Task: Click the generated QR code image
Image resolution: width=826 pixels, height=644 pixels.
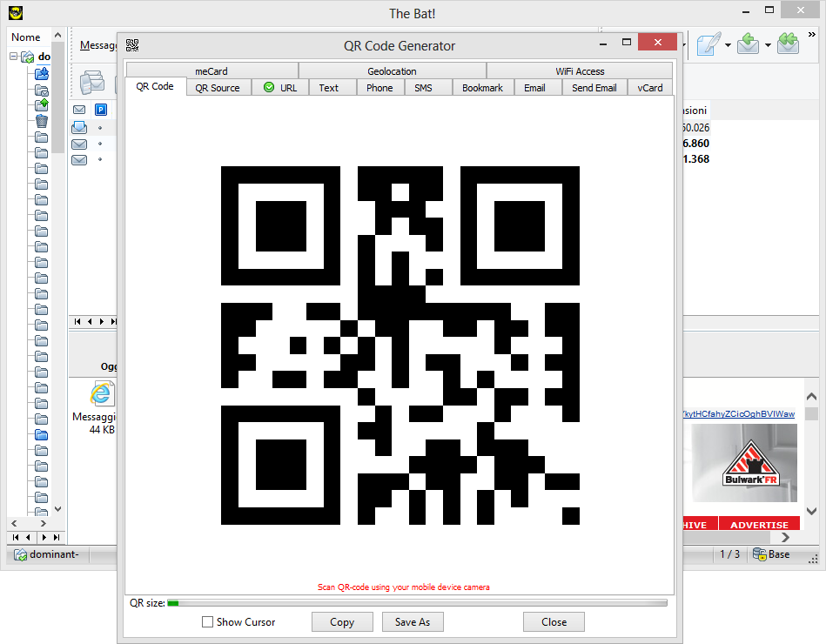Action: [400, 345]
